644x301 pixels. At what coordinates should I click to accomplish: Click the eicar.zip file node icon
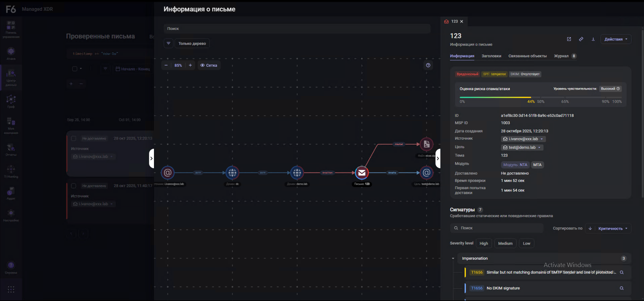pyautogui.click(x=426, y=144)
